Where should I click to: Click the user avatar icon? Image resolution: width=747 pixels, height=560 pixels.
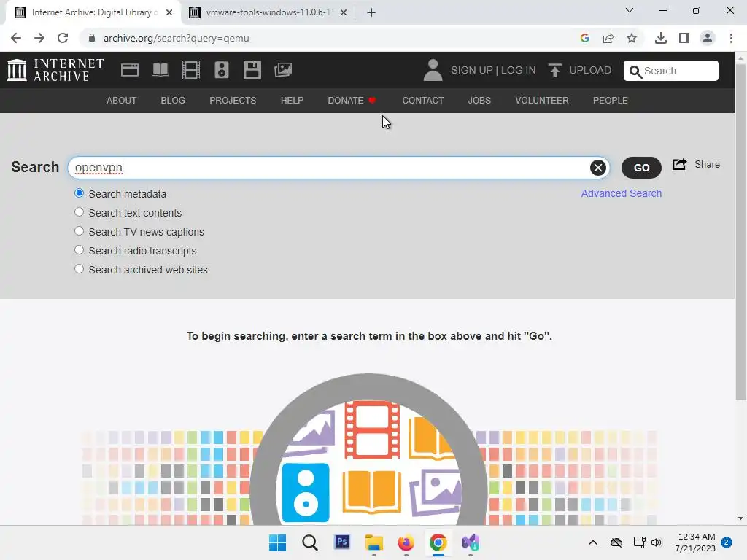coord(433,70)
